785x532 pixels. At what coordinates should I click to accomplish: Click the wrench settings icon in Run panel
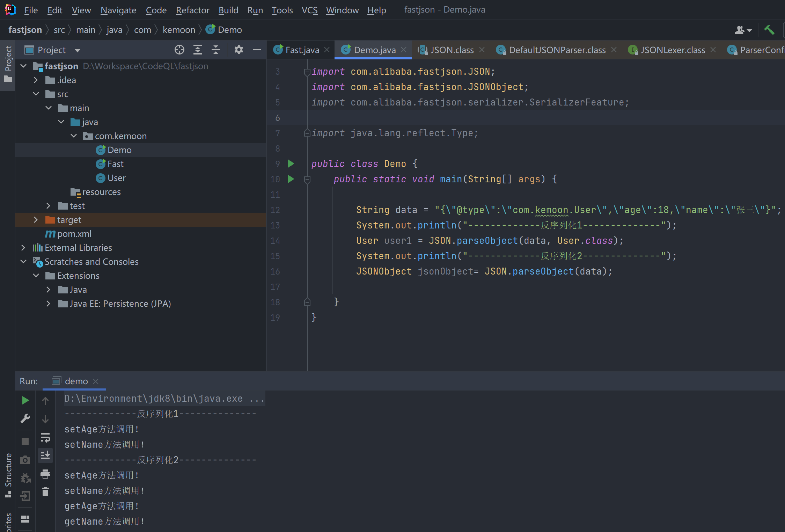pos(25,418)
